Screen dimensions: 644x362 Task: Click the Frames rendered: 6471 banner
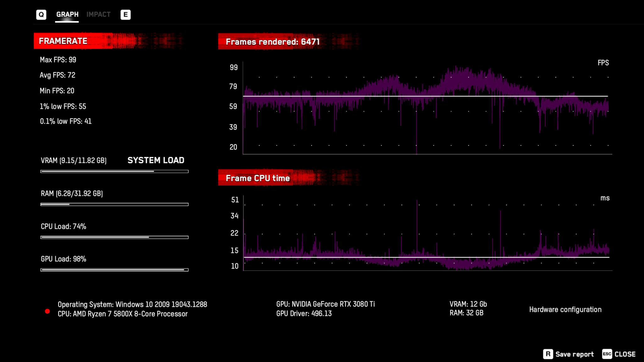pyautogui.click(x=272, y=41)
